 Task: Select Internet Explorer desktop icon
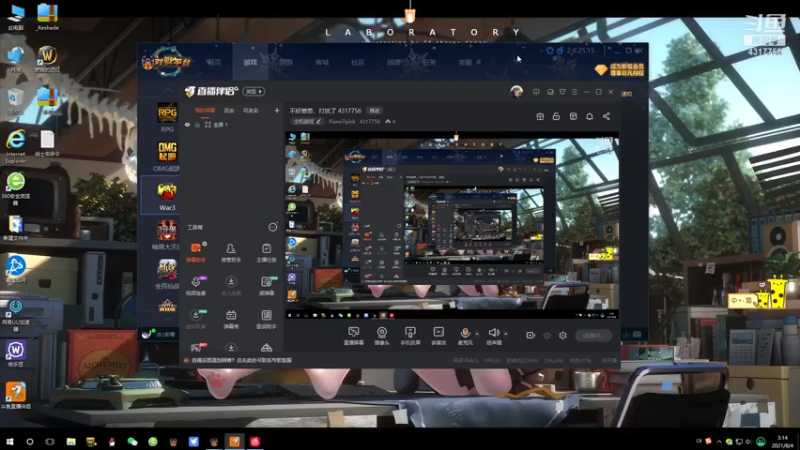[16, 146]
